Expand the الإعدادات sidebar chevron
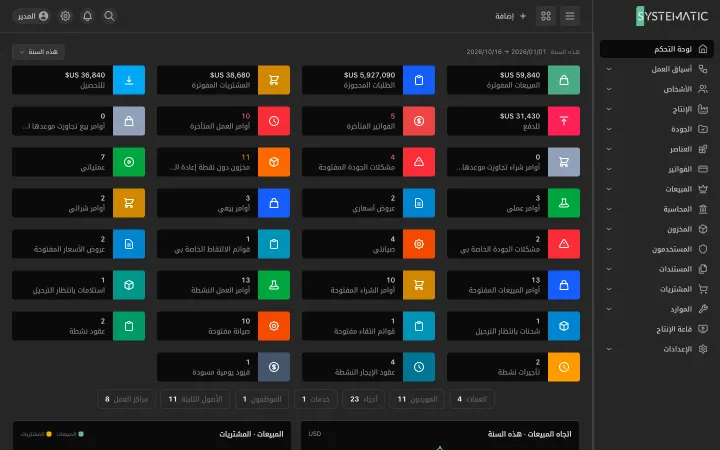Image resolution: width=720 pixels, height=450 pixels. coord(609,349)
